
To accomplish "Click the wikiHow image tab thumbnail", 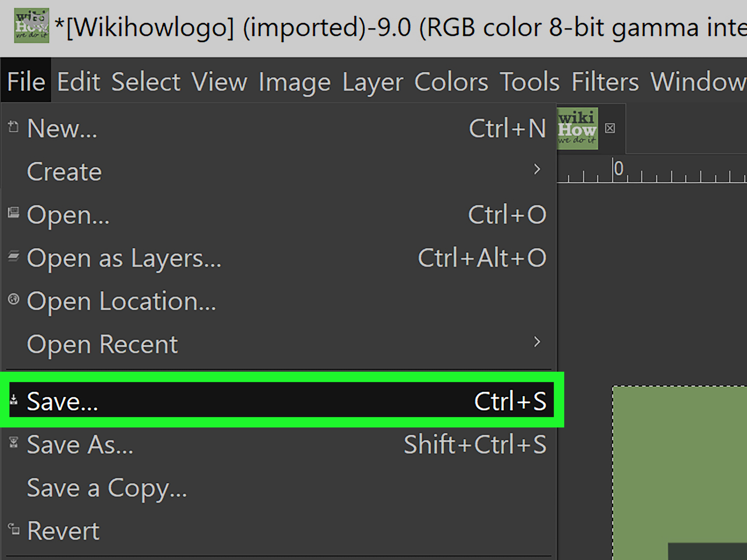I will coord(578,129).
